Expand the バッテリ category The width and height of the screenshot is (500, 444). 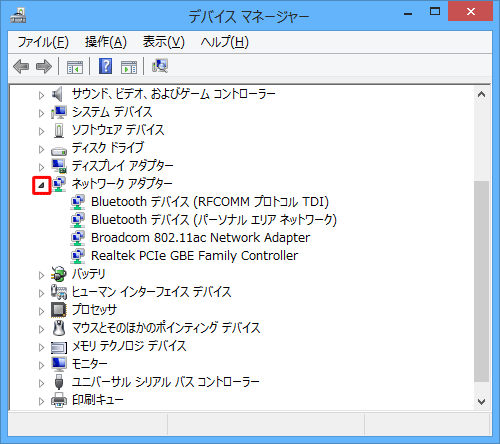tap(41, 275)
